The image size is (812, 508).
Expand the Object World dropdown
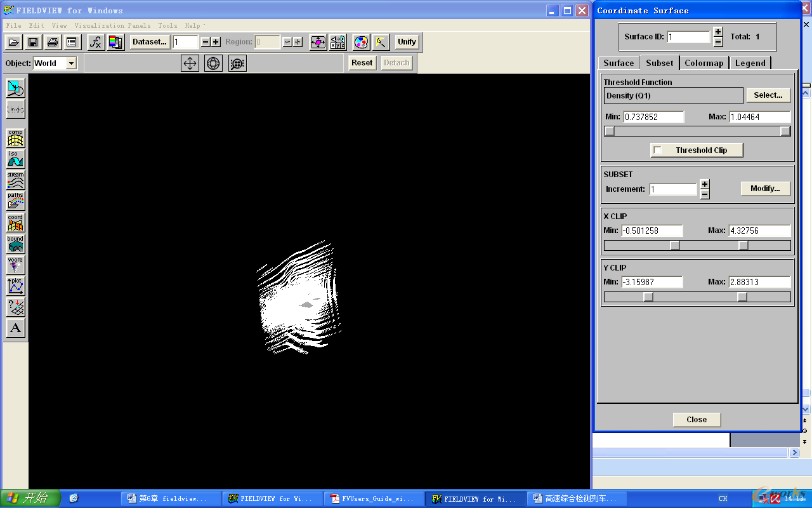tap(71, 63)
